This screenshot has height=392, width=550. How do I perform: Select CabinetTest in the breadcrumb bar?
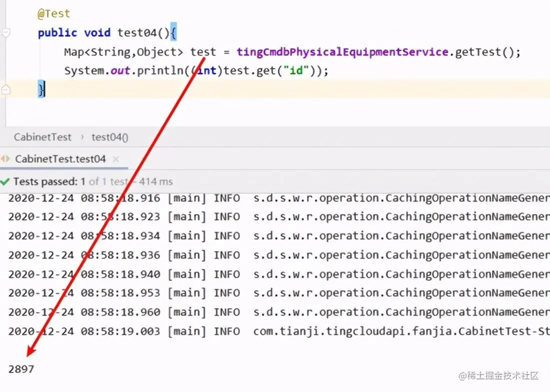click(x=42, y=137)
